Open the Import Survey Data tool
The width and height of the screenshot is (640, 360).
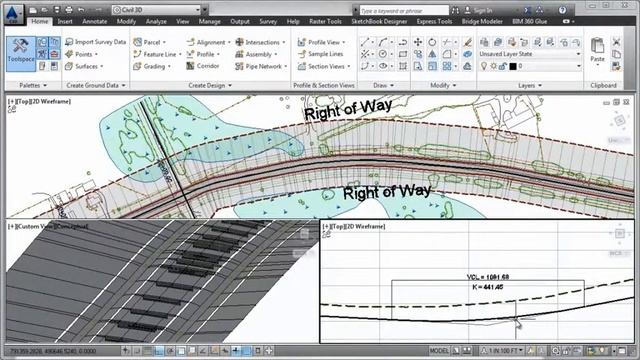click(x=96, y=42)
